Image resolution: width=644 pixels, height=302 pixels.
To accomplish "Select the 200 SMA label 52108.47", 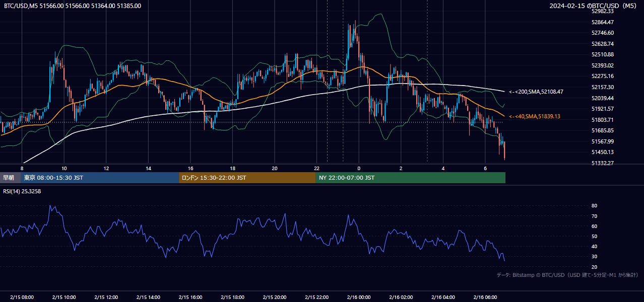I will (x=536, y=92).
